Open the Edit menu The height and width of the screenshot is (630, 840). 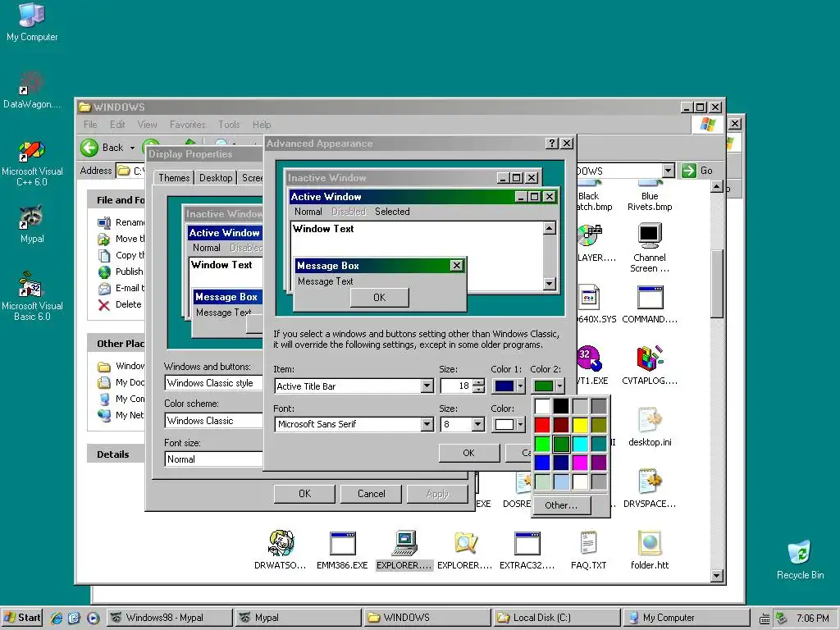[117, 125]
